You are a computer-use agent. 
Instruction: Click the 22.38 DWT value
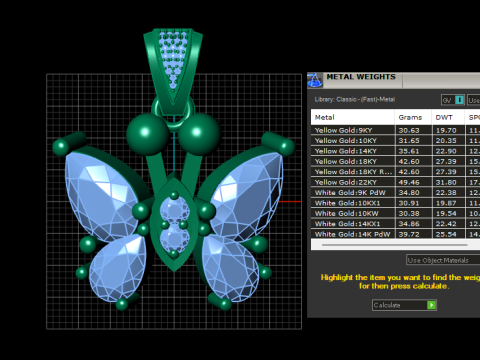[x=446, y=193]
